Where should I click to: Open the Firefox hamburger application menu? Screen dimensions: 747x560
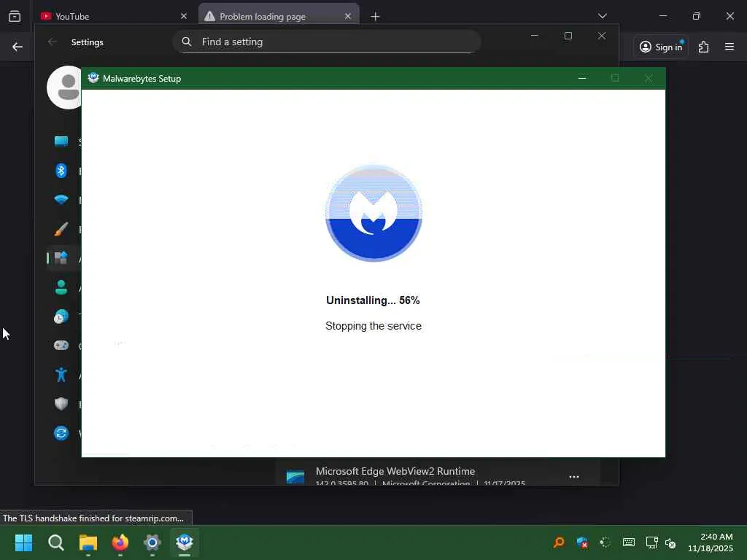coord(729,47)
